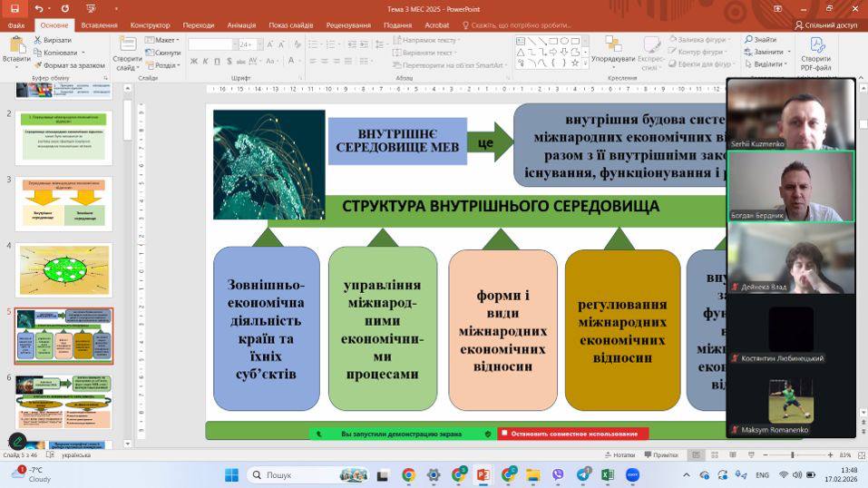This screenshot has width=868, height=488.
Task: Apply bold Ж formatting
Action: point(194,61)
